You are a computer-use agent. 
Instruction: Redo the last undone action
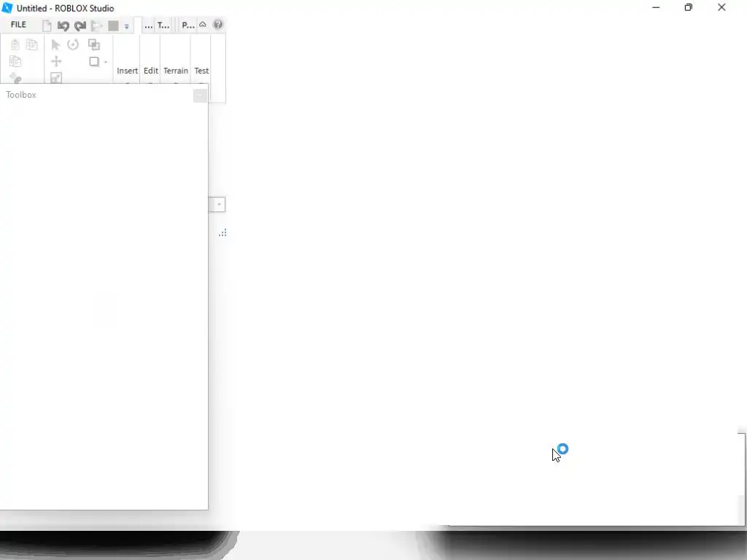(x=80, y=26)
